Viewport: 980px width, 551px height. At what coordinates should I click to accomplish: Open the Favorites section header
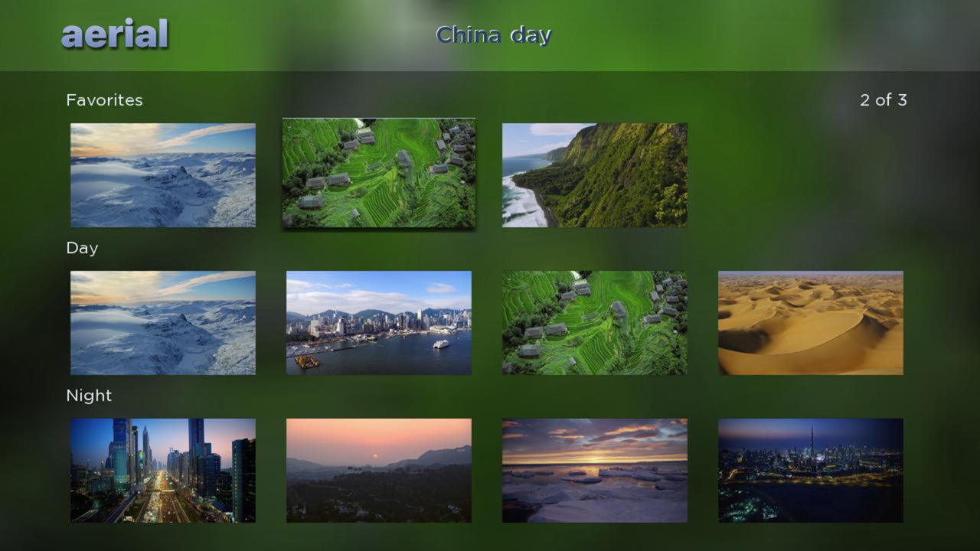[x=104, y=99]
